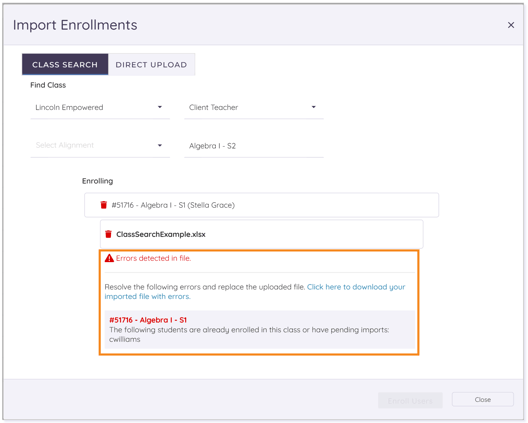
Task: Select the #51716 Algebra I - S1 (Stella Grace) row
Action: pos(261,205)
